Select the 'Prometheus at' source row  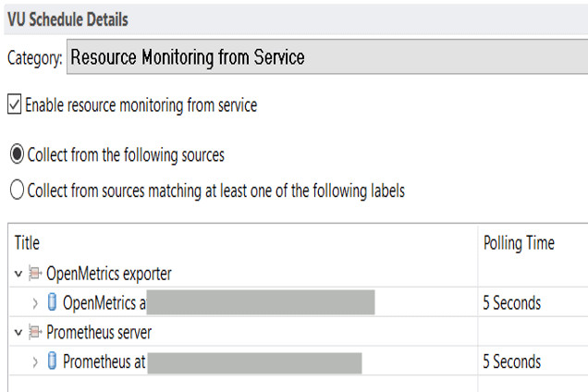pyautogui.click(x=104, y=361)
